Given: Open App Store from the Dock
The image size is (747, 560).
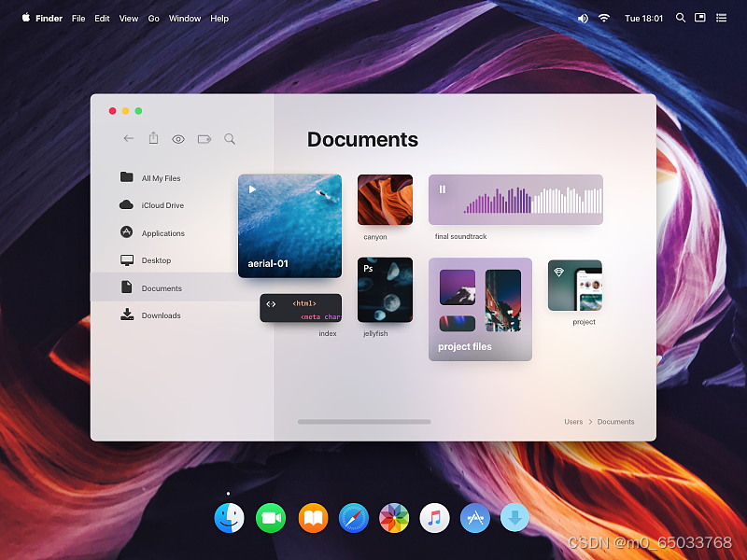Looking at the screenshot, I should 475,518.
